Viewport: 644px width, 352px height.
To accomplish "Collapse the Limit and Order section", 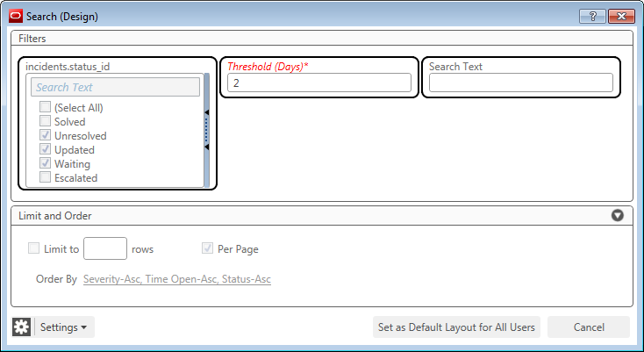I will tap(618, 215).
